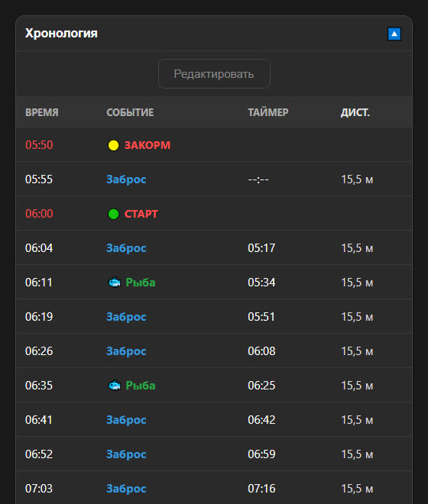The width and height of the screenshot is (428, 504).
Task: Click the fish icon in the 06:35 row
Action: point(114,386)
